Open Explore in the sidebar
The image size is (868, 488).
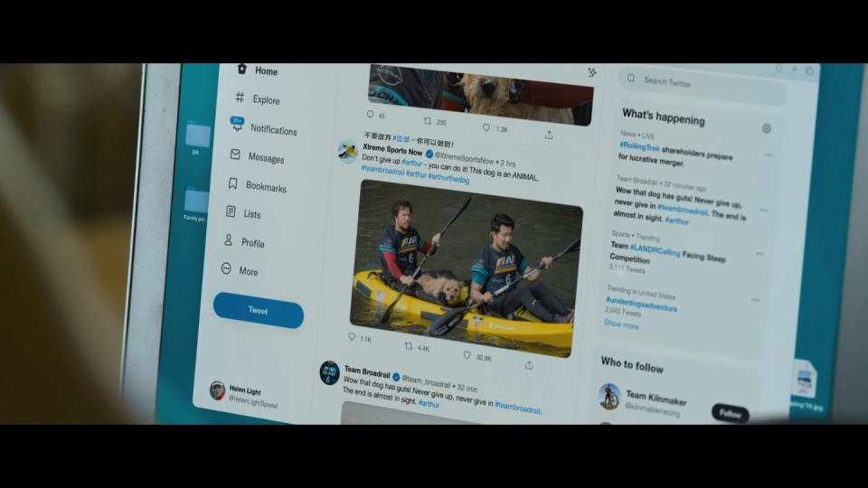[258, 99]
